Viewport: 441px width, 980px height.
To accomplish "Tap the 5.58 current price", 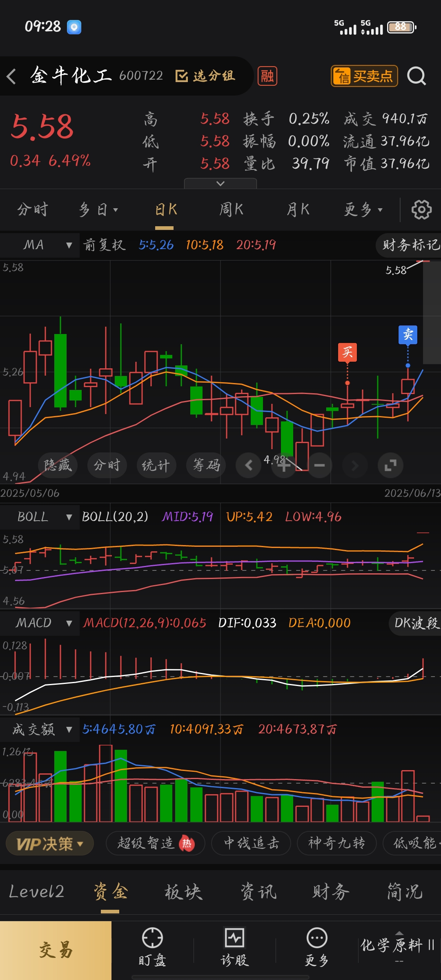I will click(x=42, y=127).
